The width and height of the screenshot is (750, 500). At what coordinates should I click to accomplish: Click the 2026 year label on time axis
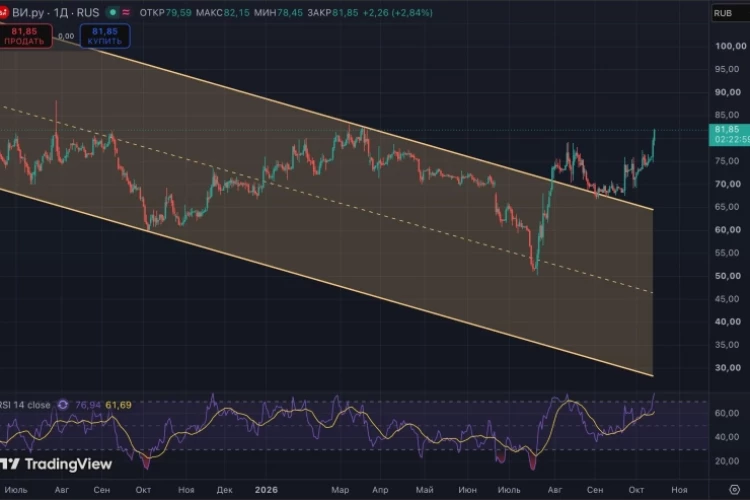pyautogui.click(x=266, y=489)
